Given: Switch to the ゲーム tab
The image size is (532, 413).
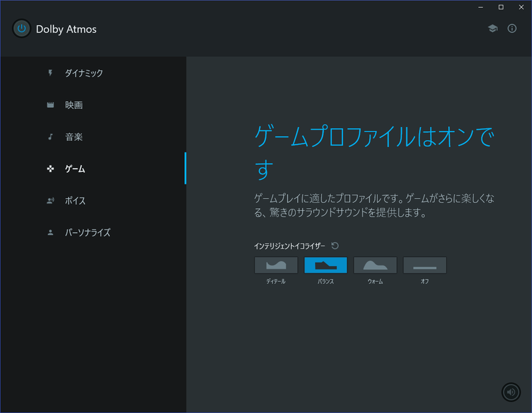Looking at the screenshot, I should point(74,168).
